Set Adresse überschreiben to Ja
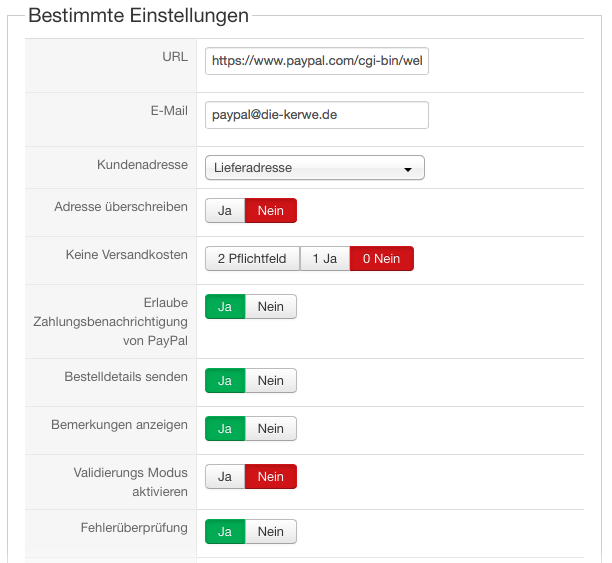 (x=225, y=211)
